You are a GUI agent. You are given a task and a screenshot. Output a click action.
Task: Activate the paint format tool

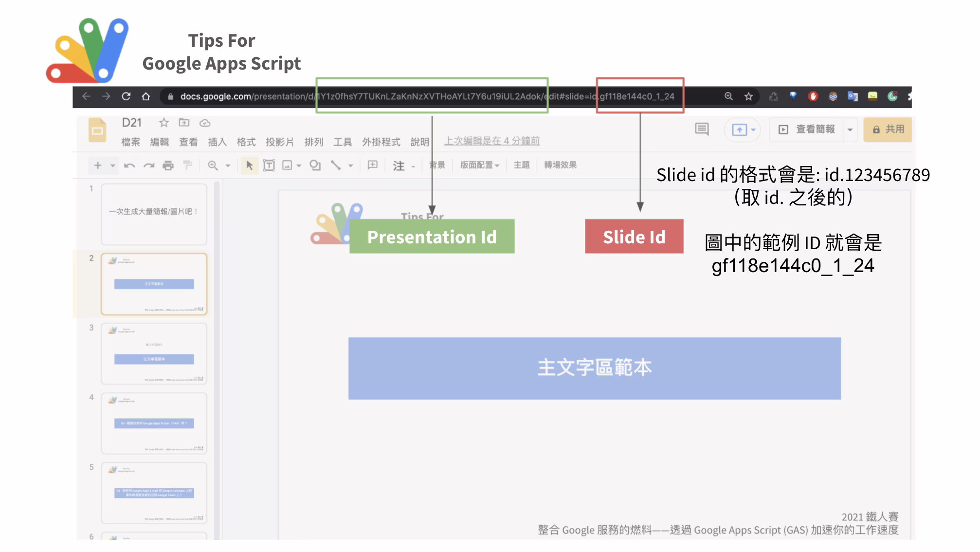tap(187, 166)
